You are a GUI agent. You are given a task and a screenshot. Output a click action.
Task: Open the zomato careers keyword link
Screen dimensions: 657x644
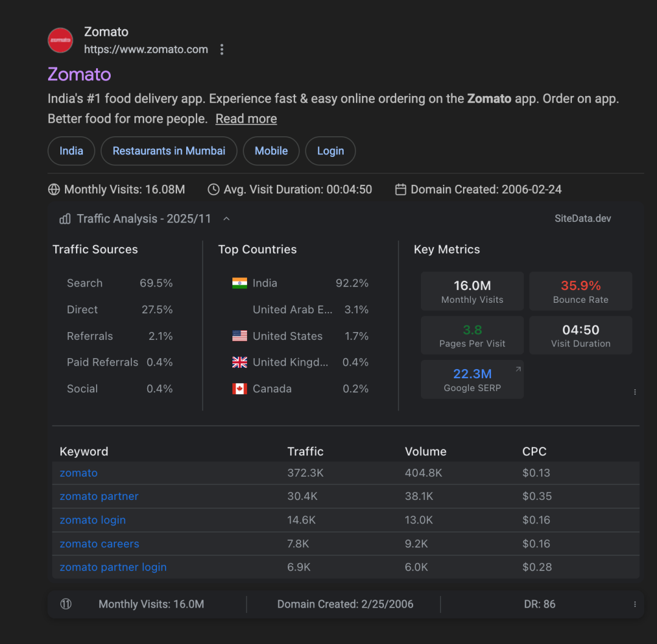pyautogui.click(x=99, y=544)
